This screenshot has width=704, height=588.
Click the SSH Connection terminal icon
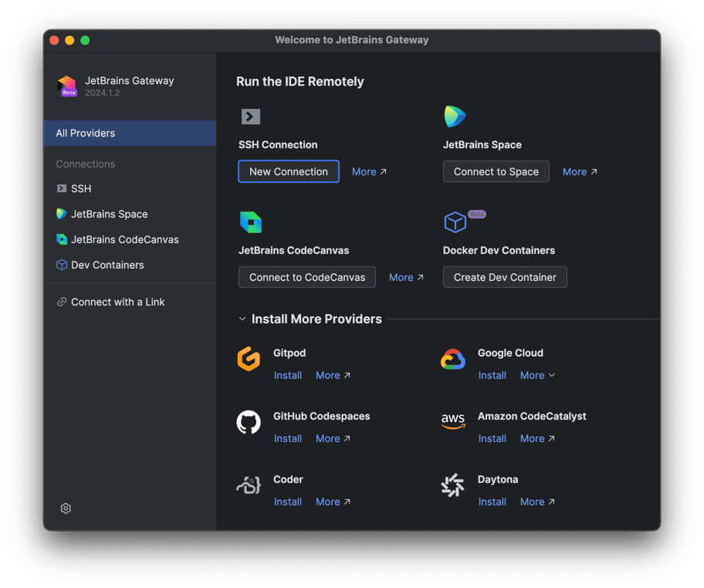tap(251, 117)
